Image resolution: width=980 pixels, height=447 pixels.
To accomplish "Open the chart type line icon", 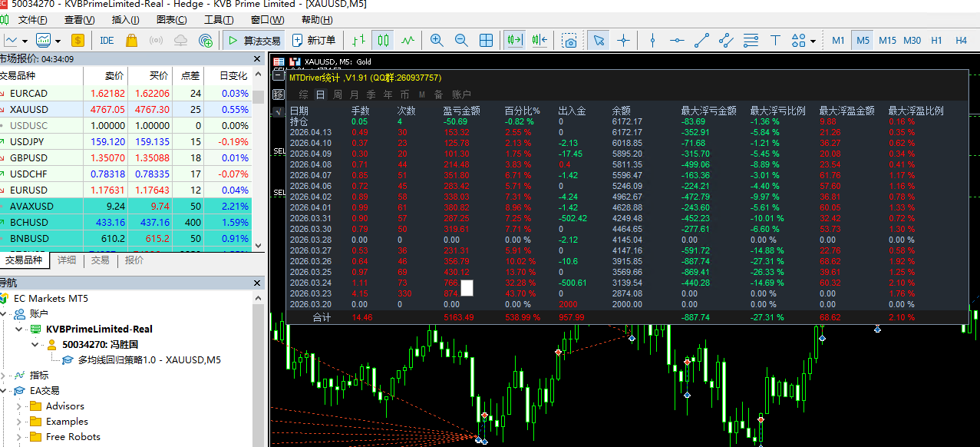I will pos(11,40).
